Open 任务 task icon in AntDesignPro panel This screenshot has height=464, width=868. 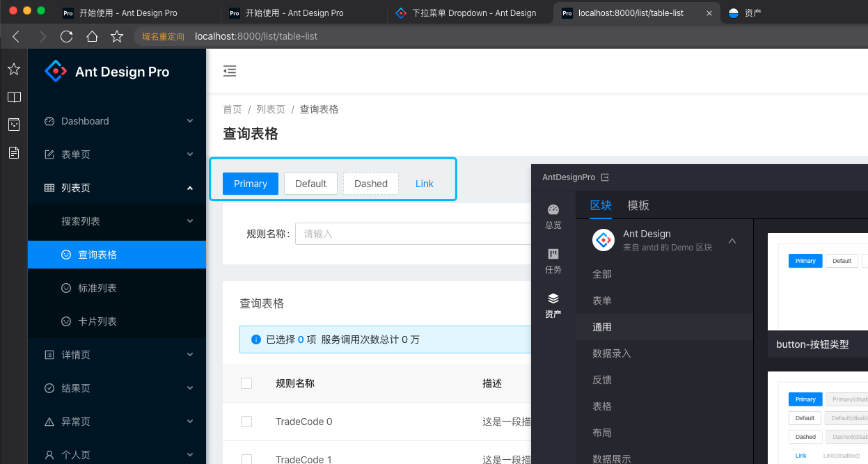point(553,254)
